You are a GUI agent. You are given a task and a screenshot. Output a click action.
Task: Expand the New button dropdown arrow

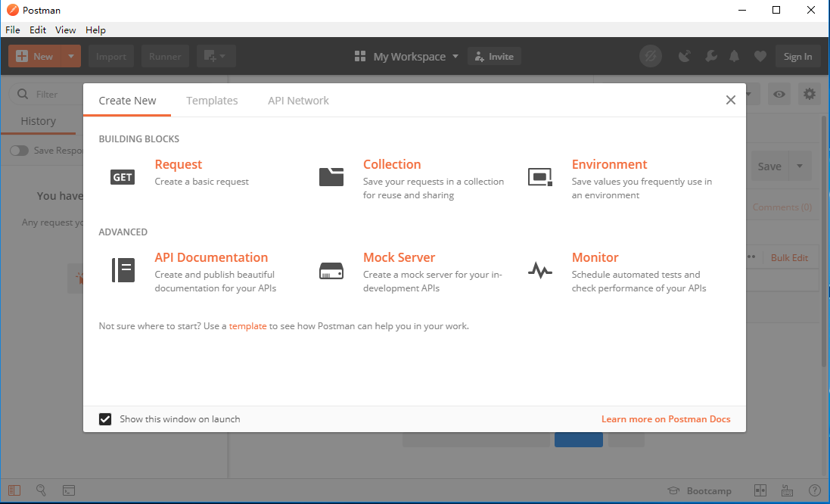click(71, 56)
